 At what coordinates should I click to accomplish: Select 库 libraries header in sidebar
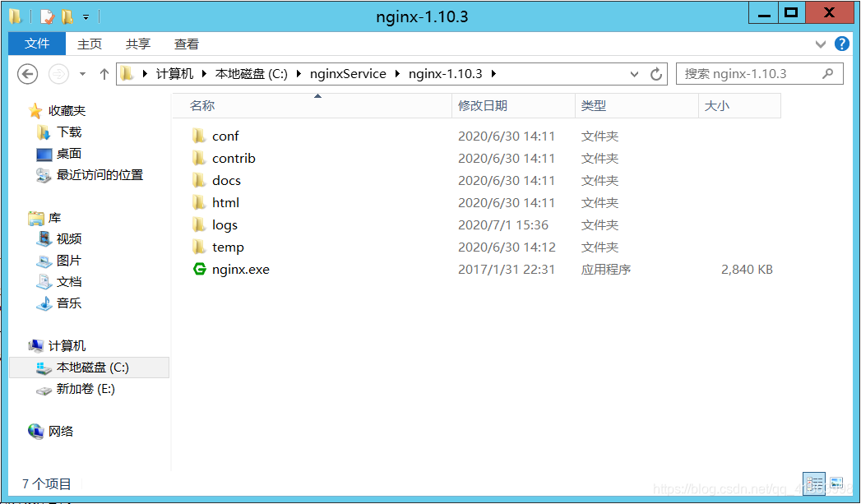54,218
